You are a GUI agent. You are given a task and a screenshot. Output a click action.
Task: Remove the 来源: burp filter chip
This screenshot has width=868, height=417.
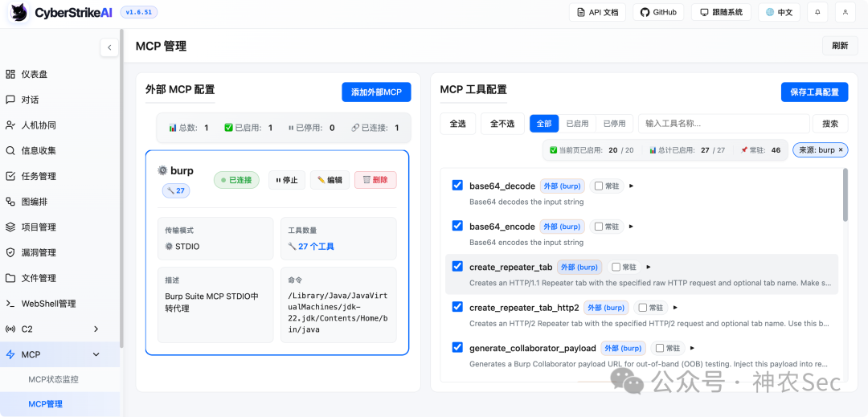tap(841, 150)
